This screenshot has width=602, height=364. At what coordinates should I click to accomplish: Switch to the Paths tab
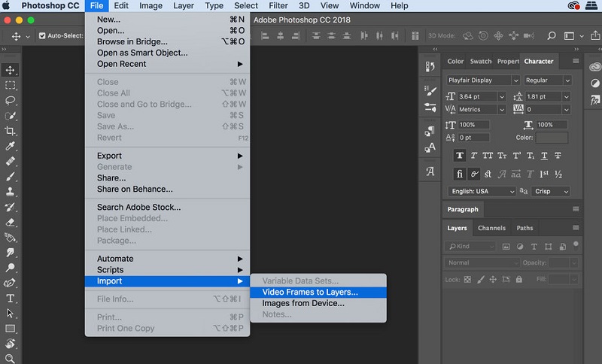pyautogui.click(x=524, y=228)
